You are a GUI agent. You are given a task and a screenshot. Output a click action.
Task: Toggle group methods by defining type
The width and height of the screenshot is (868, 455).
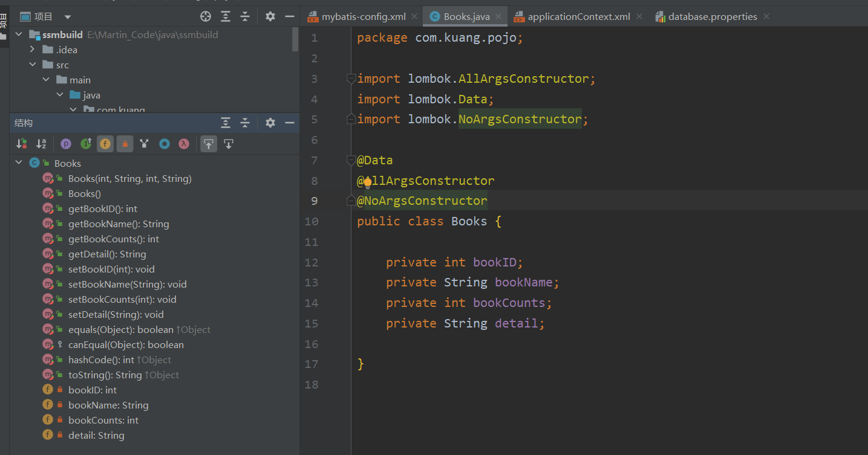pos(144,144)
